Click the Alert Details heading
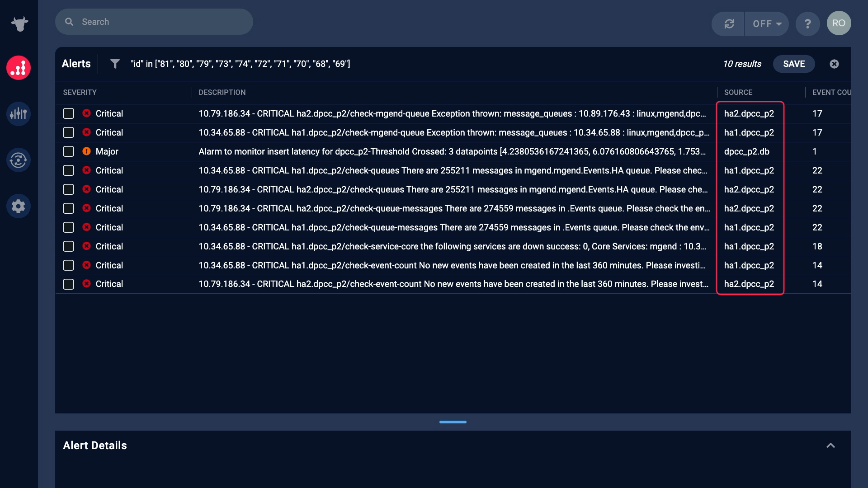The height and width of the screenshot is (488, 868). [95, 446]
